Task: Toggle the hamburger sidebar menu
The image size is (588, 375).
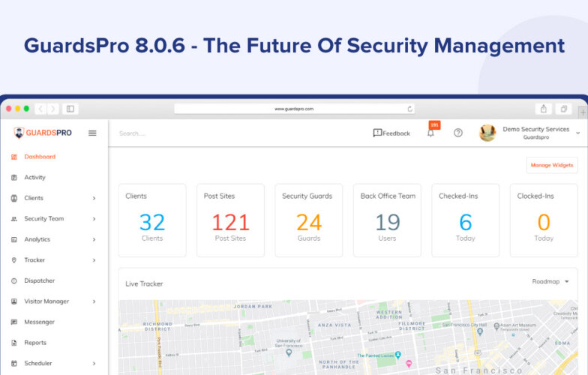Action: pos(92,133)
